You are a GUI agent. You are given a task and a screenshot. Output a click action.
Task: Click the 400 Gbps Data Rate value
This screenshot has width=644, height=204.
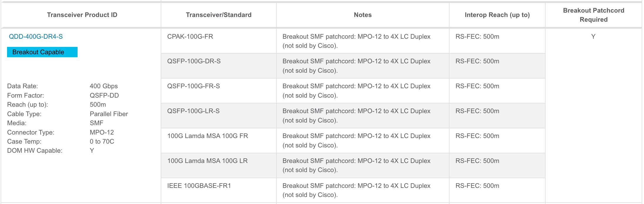[104, 86]
